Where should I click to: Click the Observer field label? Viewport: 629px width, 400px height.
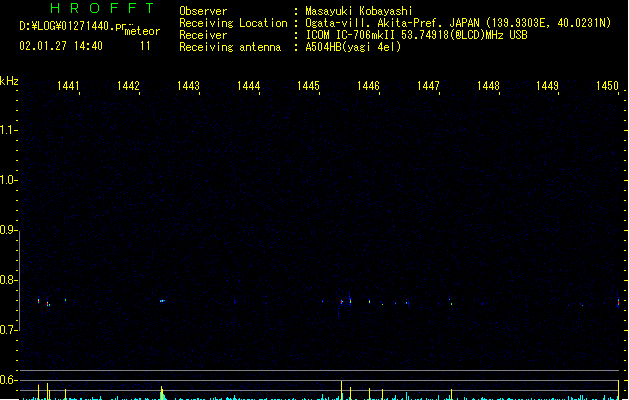(203, 11)
